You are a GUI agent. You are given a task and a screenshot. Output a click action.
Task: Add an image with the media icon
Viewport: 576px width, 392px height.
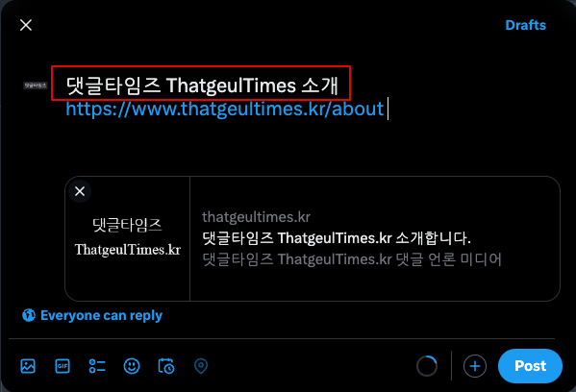tap(28, 366)
